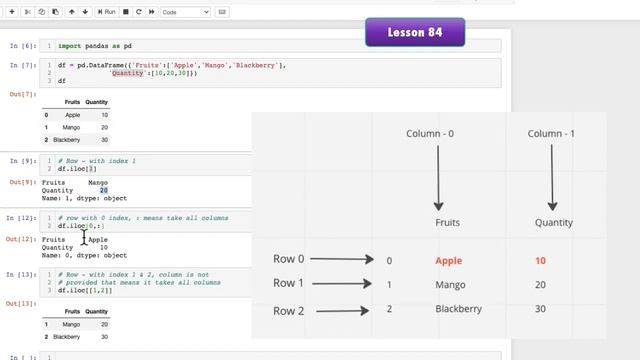The height and width of the screenshot is (360, 640).
Task: Select Quantity header in Out[7] table
Action: (96, 102)
